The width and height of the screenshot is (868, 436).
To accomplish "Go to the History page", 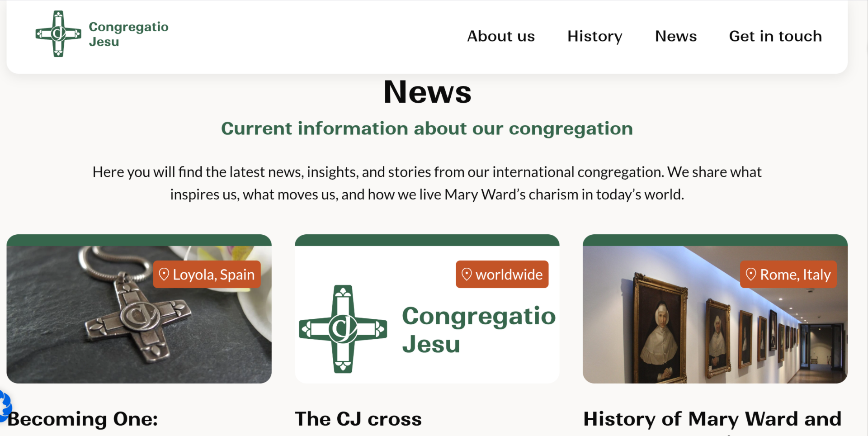I will coord(594,36).
